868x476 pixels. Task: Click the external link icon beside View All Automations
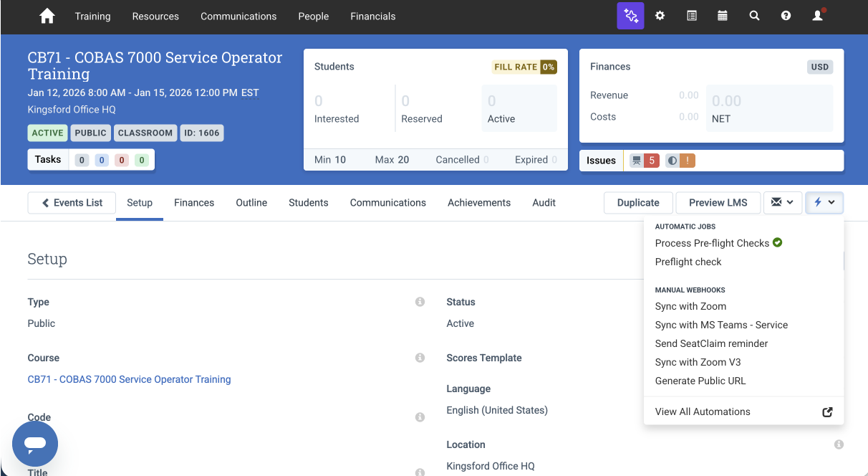827,412
